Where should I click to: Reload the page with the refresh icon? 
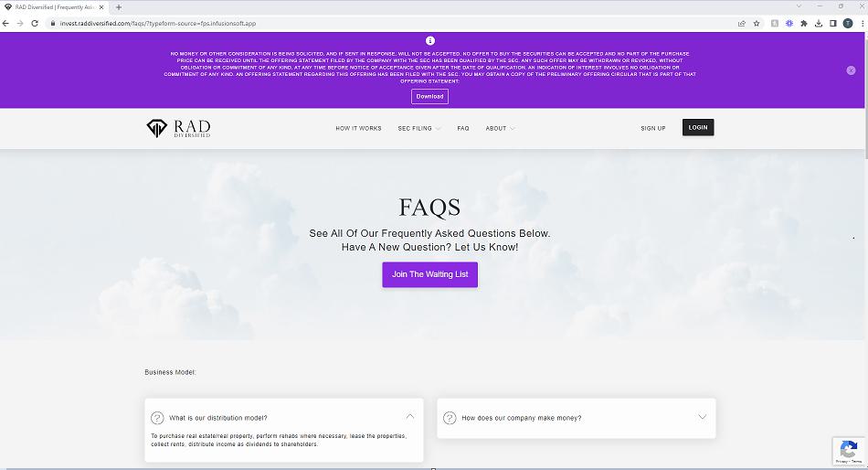(35, 23)
